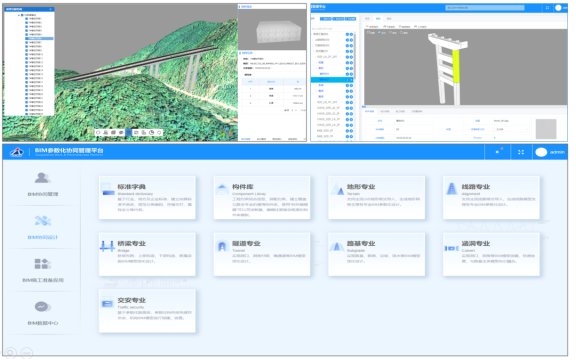
Task: Click fullscreen grid icon in the pier model window
Action: pos(547,8)
